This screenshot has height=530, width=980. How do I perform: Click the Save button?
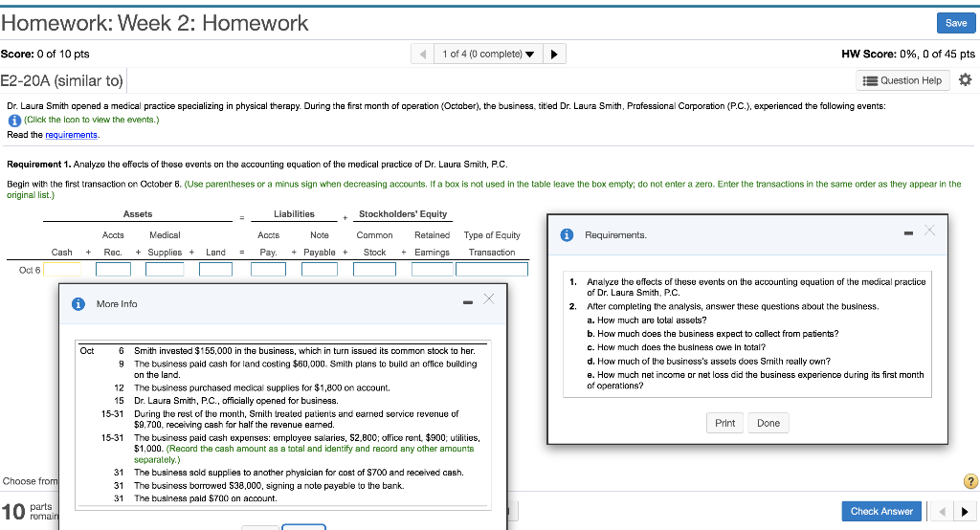956,23
